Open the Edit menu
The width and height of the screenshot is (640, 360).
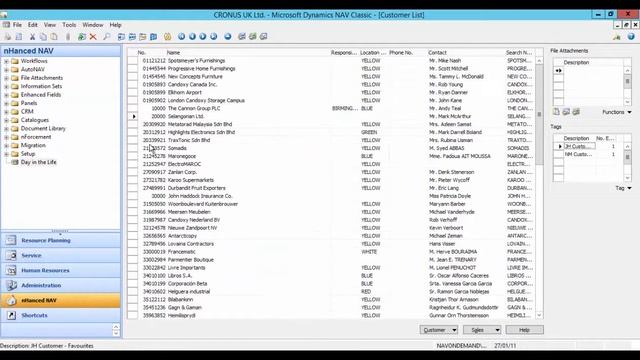pos(33,25)
